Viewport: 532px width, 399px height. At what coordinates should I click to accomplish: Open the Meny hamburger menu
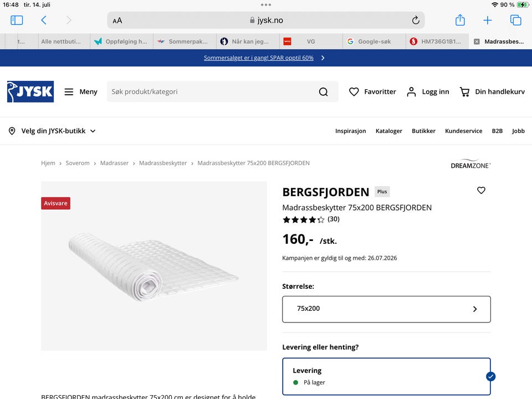point(81,91)
